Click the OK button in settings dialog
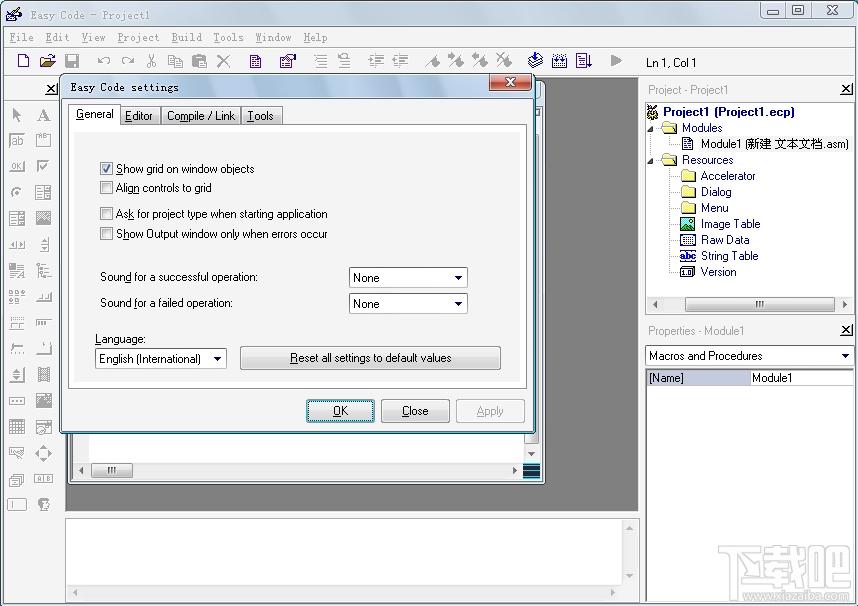 point(340,411)
